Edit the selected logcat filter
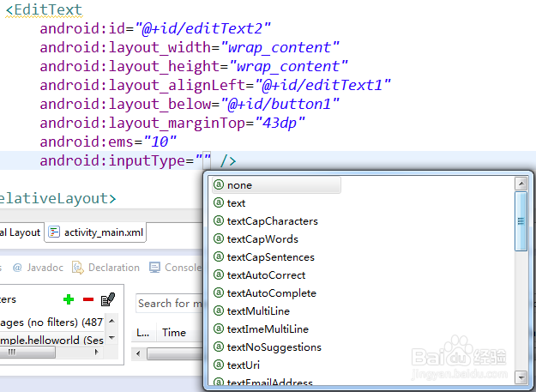536x392 pixels. point(108,299)
